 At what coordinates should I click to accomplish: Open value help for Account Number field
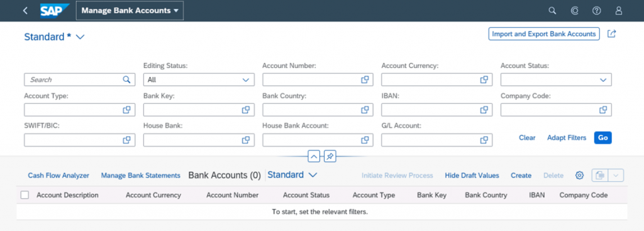click(x=365, y=80)
